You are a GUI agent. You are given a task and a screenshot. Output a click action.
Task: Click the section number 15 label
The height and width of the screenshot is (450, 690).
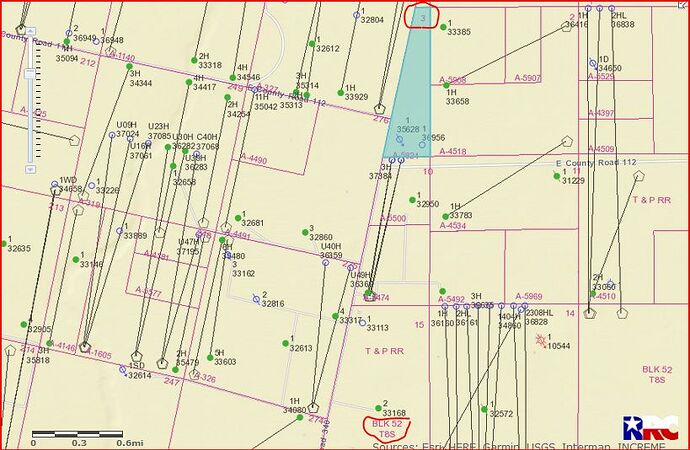[x=419, y=325]
